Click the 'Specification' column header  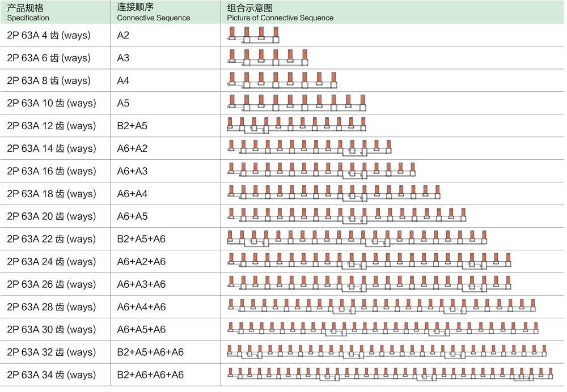pyautogui.click(x=56, y=12)
